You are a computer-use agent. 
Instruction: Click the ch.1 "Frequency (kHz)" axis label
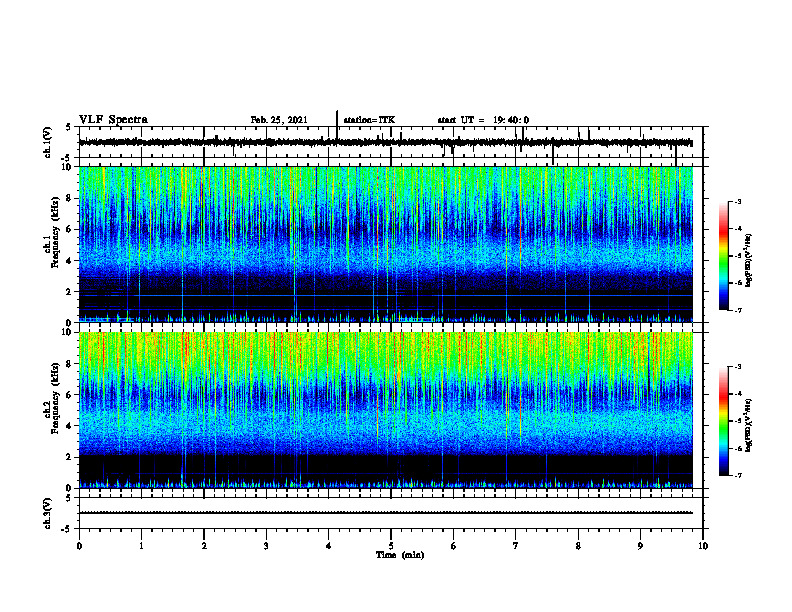[x=56, y=232]
